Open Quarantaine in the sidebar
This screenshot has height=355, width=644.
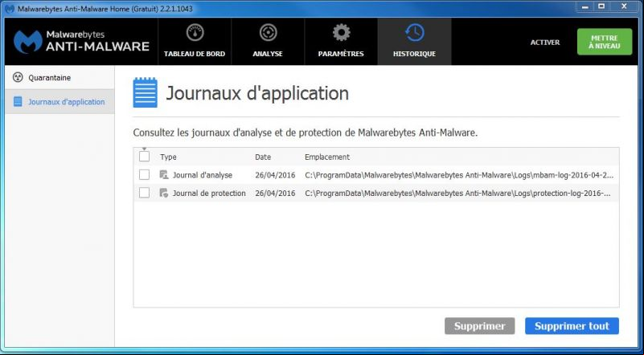coord(60,77)
